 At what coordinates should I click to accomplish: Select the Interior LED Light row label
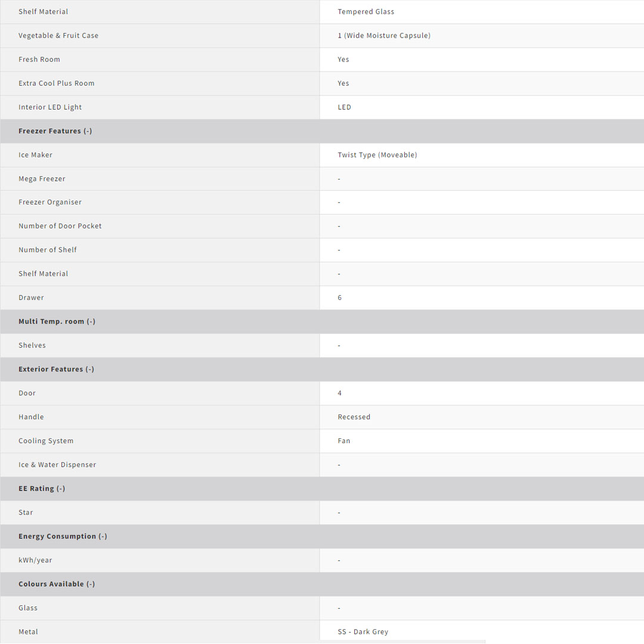click(x=50, y=107)
